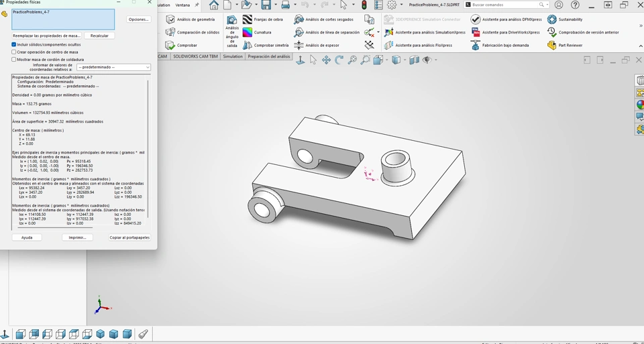
Task: Enable Crear operación de centro de masa
Action: pyautogui.click(x=14, y=52)
